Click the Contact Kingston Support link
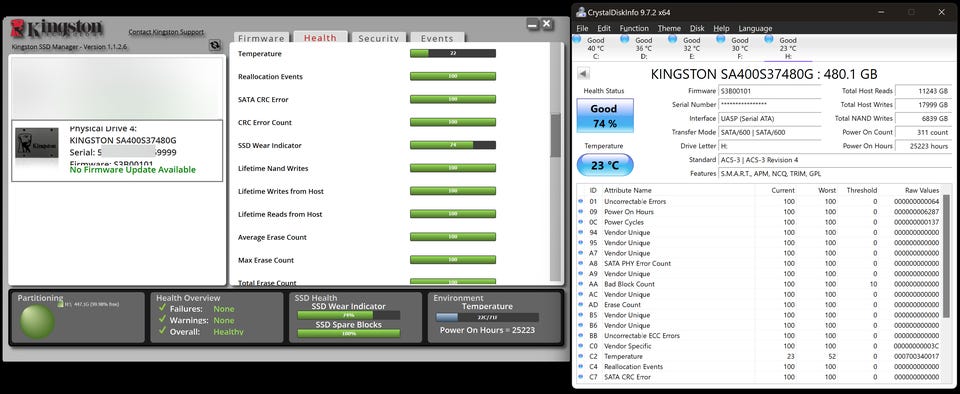The height and width of the screenshot is (394, 960). [166, 32]
